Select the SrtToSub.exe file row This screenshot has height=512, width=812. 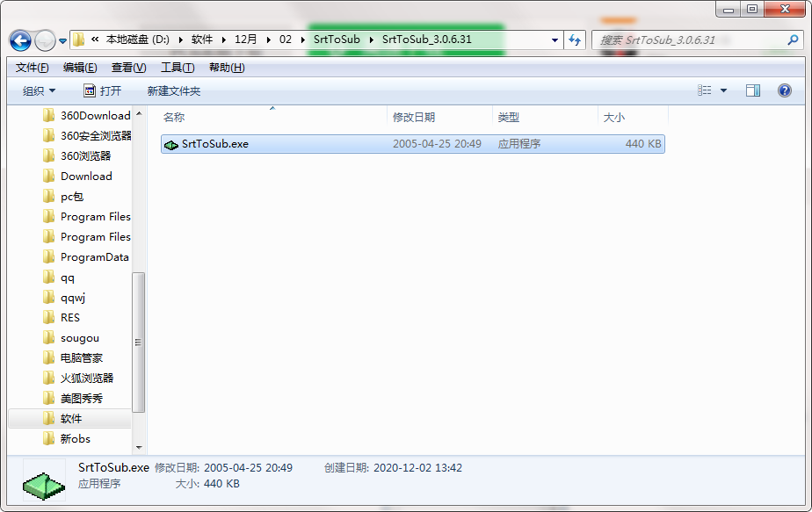pyautogui.click(x=413, y=144)
